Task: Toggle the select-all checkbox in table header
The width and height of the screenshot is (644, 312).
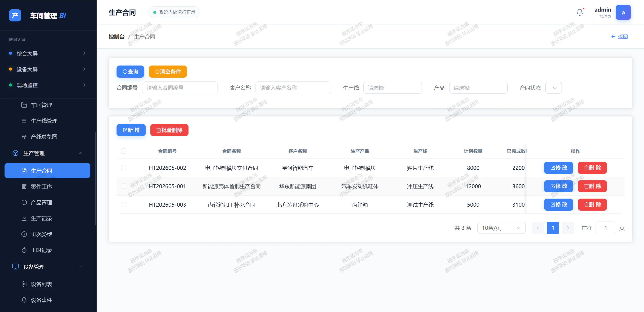Action: (x=124, y=151)
